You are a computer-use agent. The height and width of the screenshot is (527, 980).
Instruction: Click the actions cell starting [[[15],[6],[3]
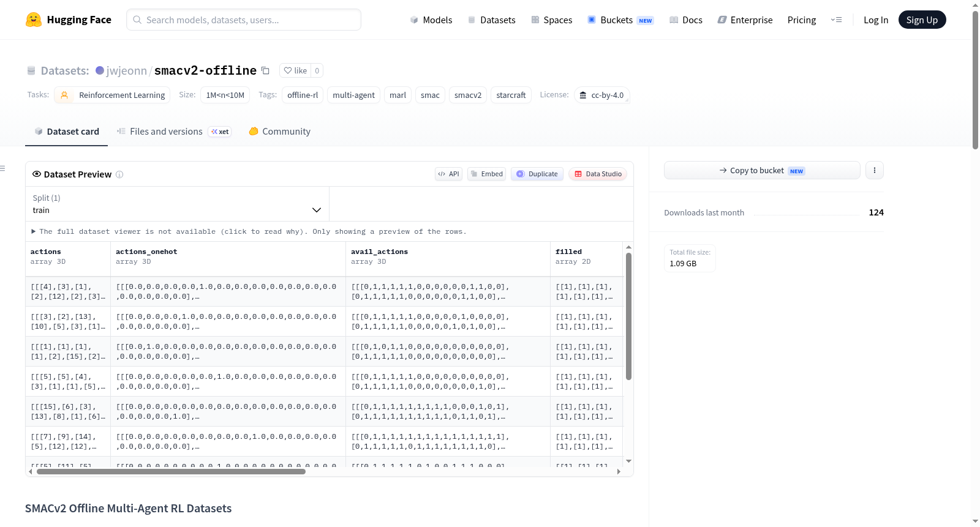click(67, 411)
